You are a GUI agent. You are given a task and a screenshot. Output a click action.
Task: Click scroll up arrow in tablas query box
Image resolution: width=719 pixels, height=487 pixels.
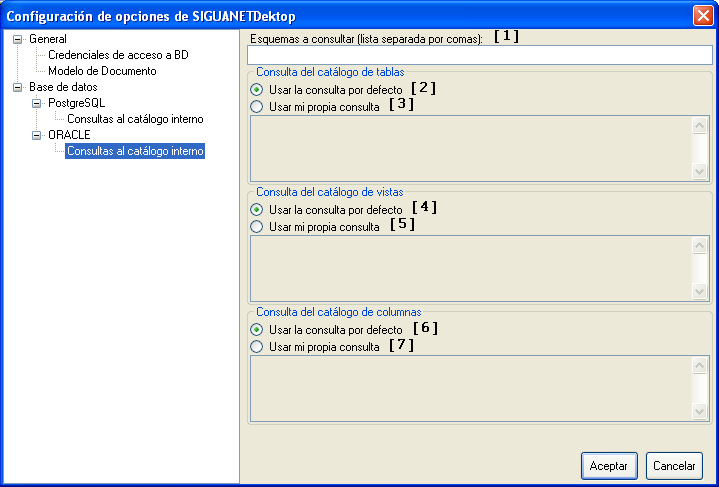[699, 126]
